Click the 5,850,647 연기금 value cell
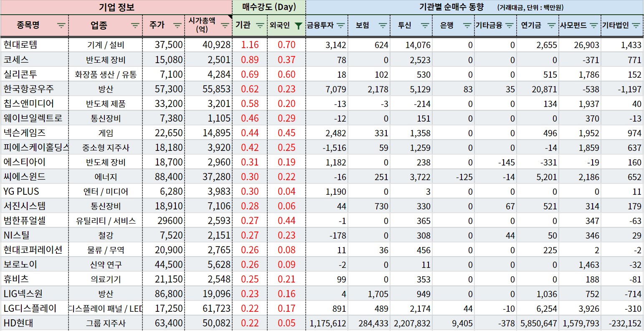644x331 pixels. click(538, 323)
